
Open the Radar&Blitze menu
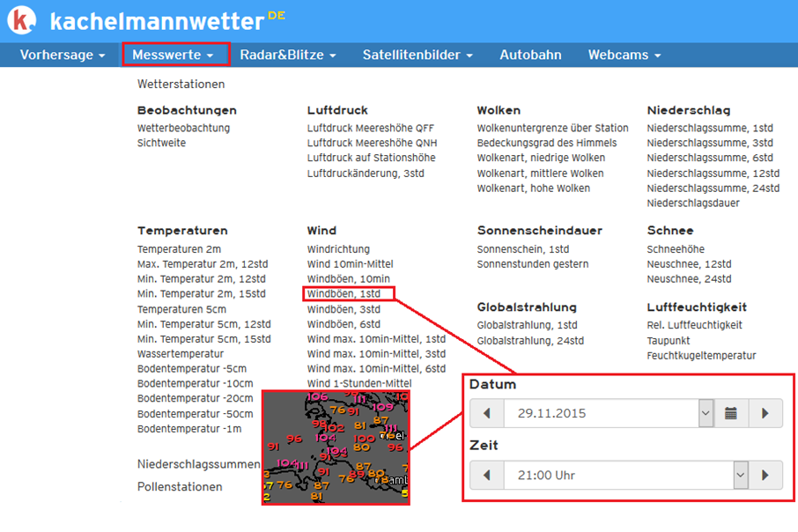(x=288, y=55)
